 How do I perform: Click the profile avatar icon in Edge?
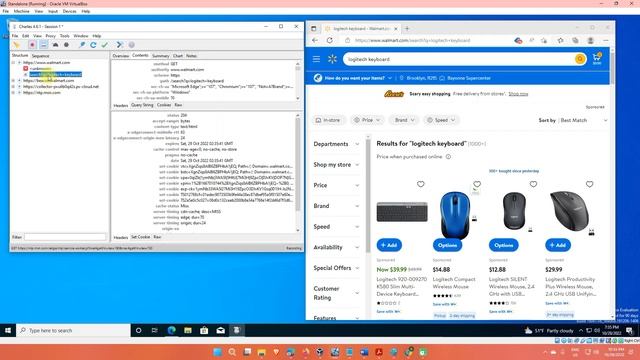pyautogui.click(x=590, y=40)
